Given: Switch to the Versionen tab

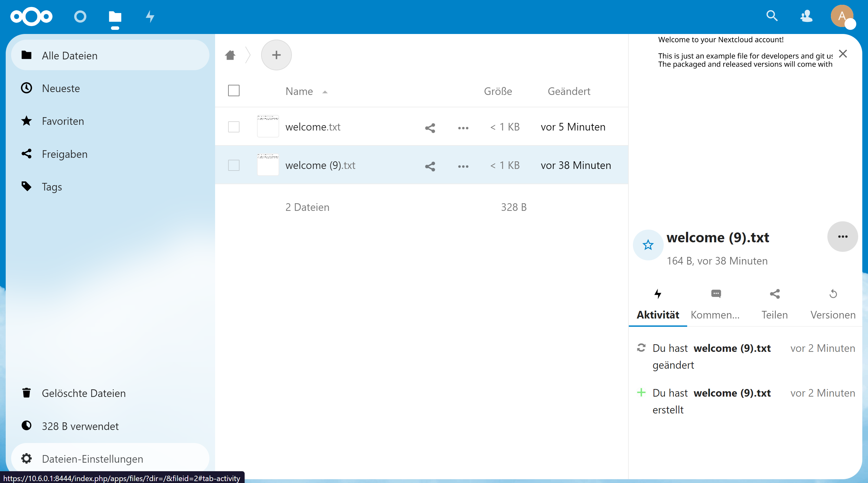Looking at the screenshot, I should pos(832,304).
